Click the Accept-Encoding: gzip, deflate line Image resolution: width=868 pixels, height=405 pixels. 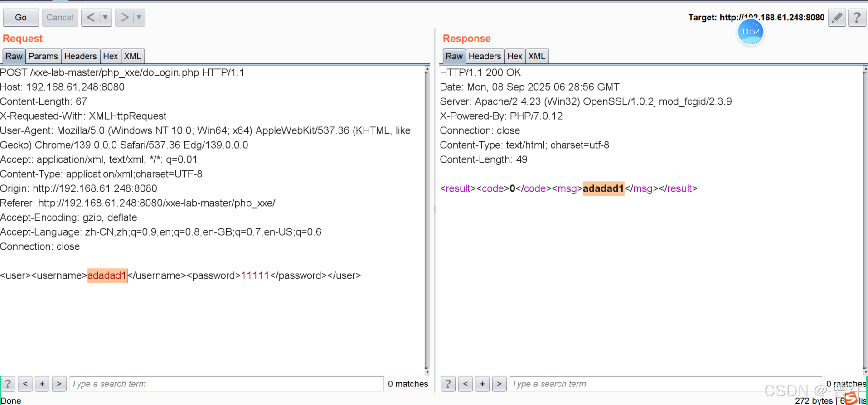coord(68,217)
